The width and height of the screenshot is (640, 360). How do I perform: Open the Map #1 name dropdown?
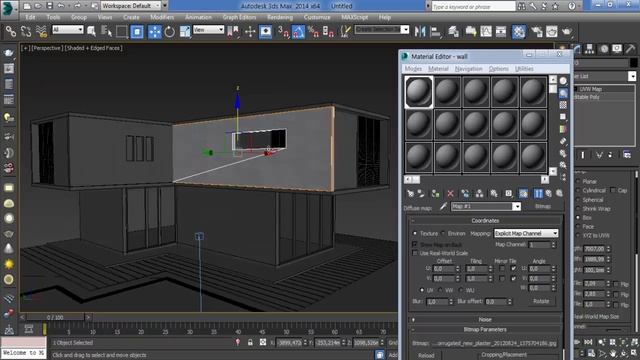pyautogui.click(x=516, y=207)
